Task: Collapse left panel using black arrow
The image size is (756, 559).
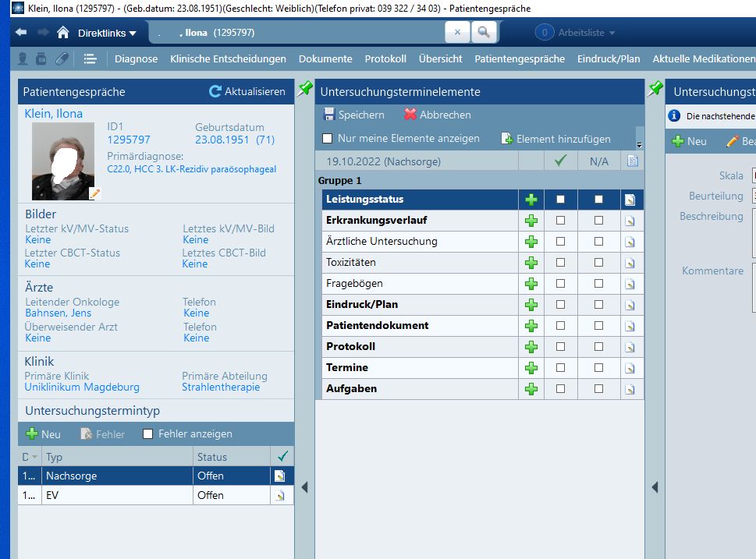Action: click(304, 487)
